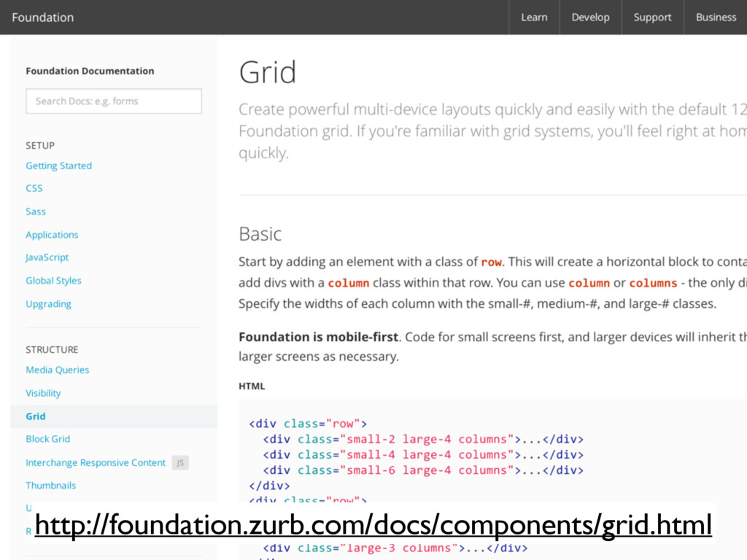The width and height of the screenshot is (747, 560).
Task: Go to the JavaScript setup page
Action: [x=47, y=257]
